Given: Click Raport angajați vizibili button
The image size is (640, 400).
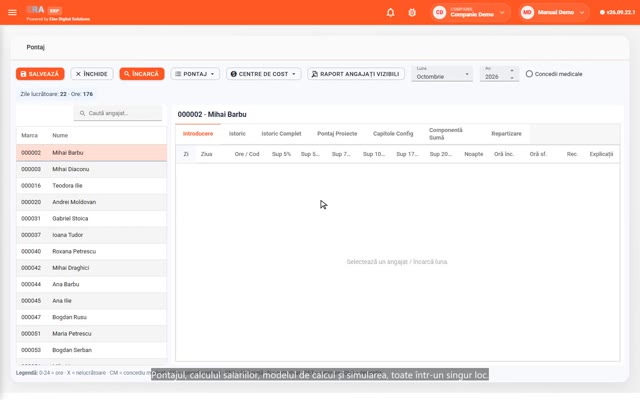Looking at the screenshot, I should (x=356, y=74).
